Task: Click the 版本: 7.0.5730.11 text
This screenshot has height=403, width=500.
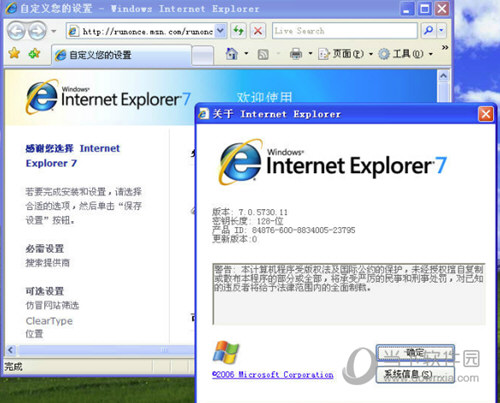Action: pos(250,212)
